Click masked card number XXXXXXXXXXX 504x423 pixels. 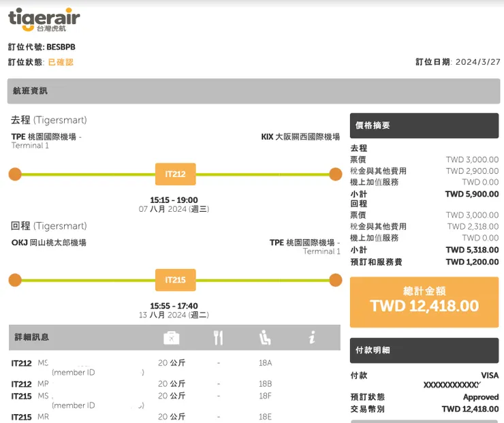pos(452,385)
